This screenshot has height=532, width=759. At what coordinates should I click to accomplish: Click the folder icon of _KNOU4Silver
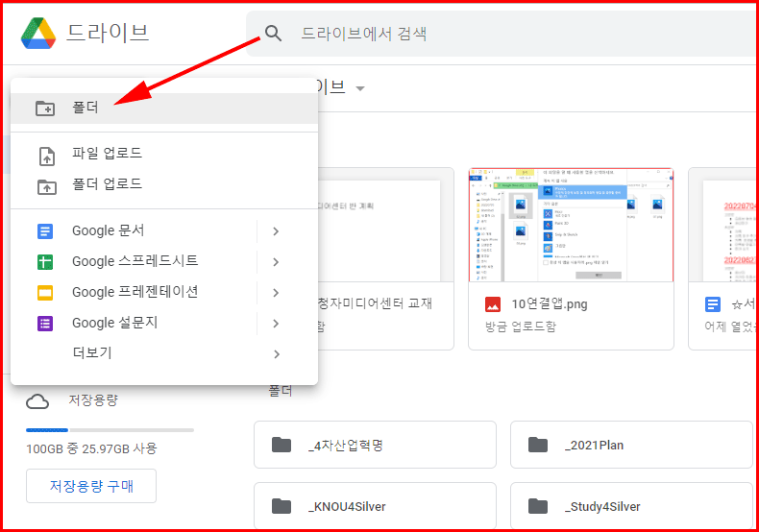pos(282,506)
